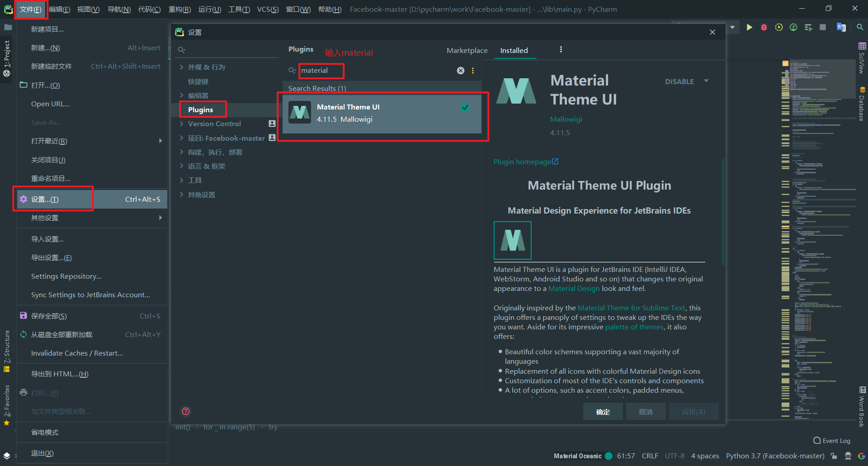The width and height of the screenshot is (868, 466).
Task: Click the CRLF line separator widget
Action: pyautogui.click(x=650, y=456)
